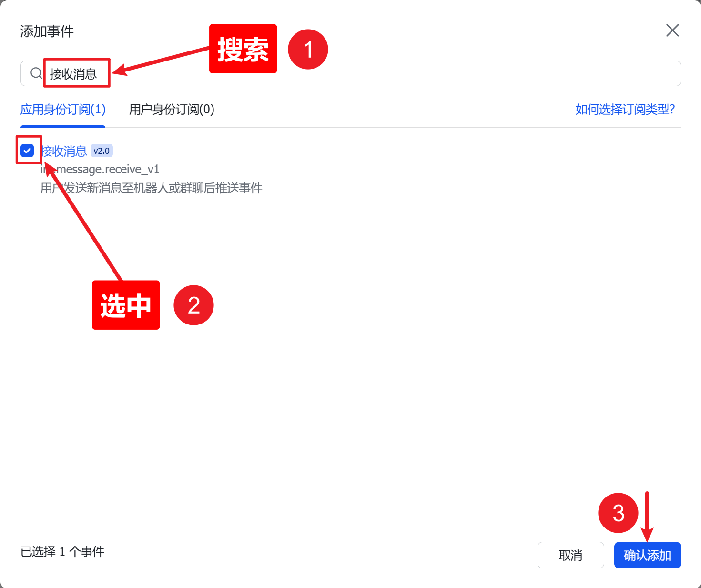Viewport: 701px width, 588px height.
Task: Click the 添加事件 dialog title
Action: (46, 31)
